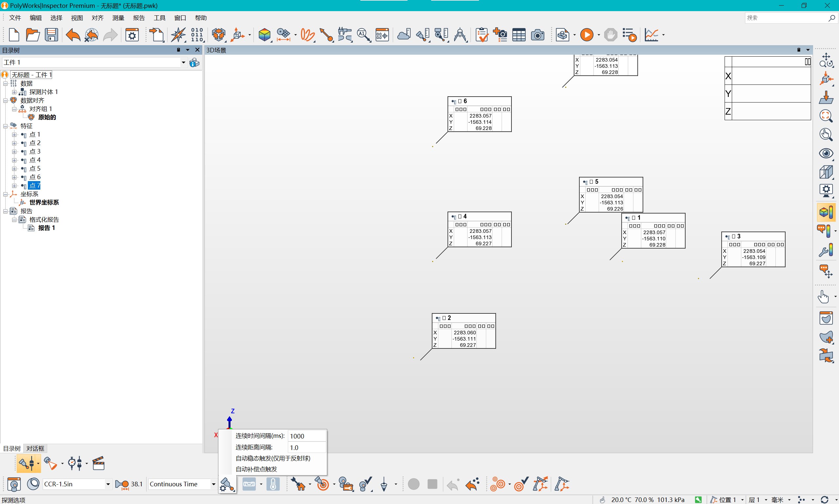Click the Open folder icon
This screenshot has height=504, width=839.
33,35
